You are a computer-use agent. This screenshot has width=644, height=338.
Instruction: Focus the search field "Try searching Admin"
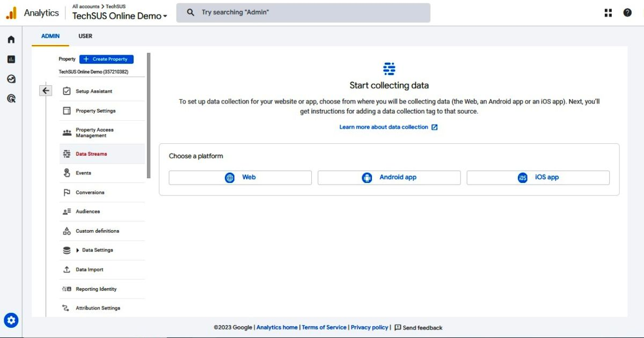tap(303, 12)
